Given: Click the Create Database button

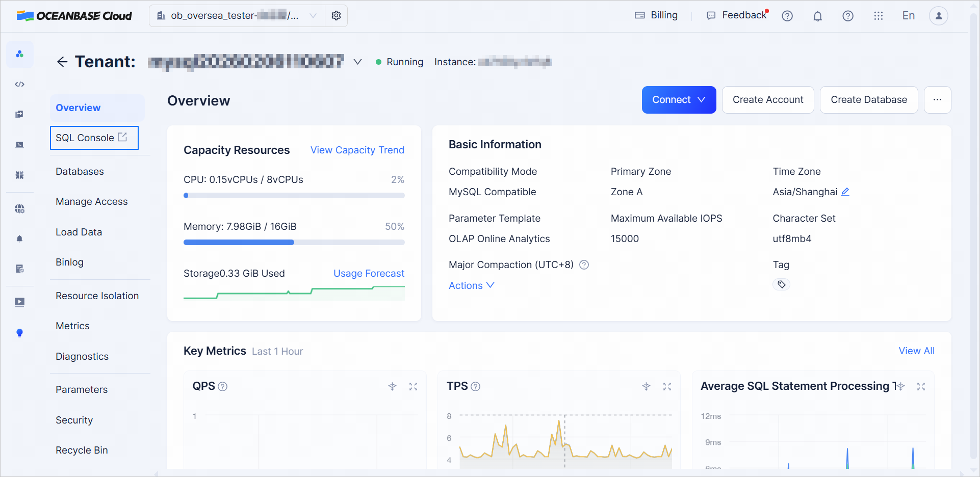Looking at the screenshot, I should pos(868,100).
